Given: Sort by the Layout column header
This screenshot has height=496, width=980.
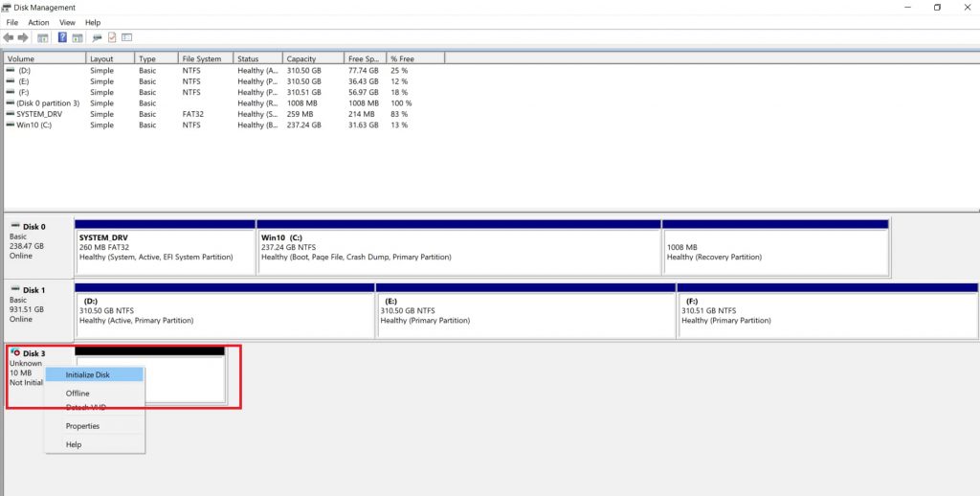Looking at the screenshot, I should tap(110, 58).
